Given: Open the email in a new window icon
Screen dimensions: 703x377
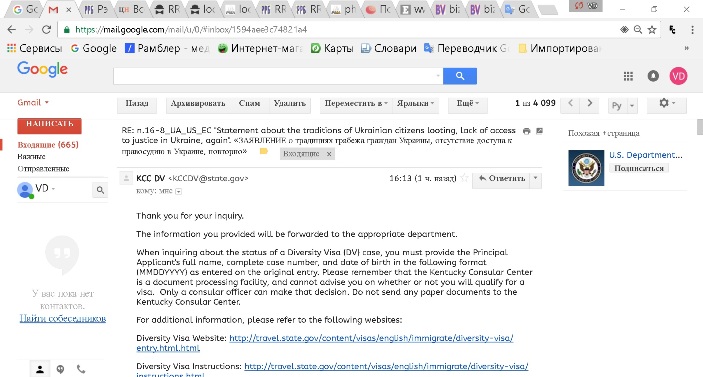Looking at the screenshot, I should (x=539, y=131).
